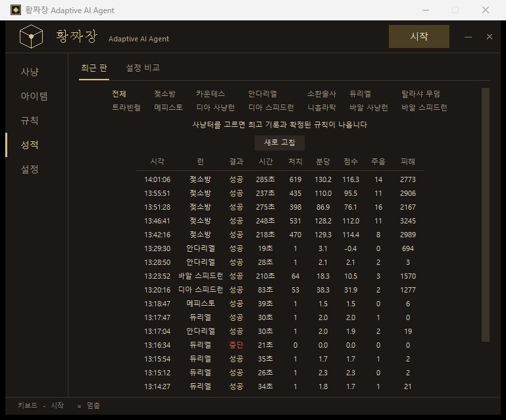Click the 주움 column header
The image size is (506, 420).
coord(378,162)
